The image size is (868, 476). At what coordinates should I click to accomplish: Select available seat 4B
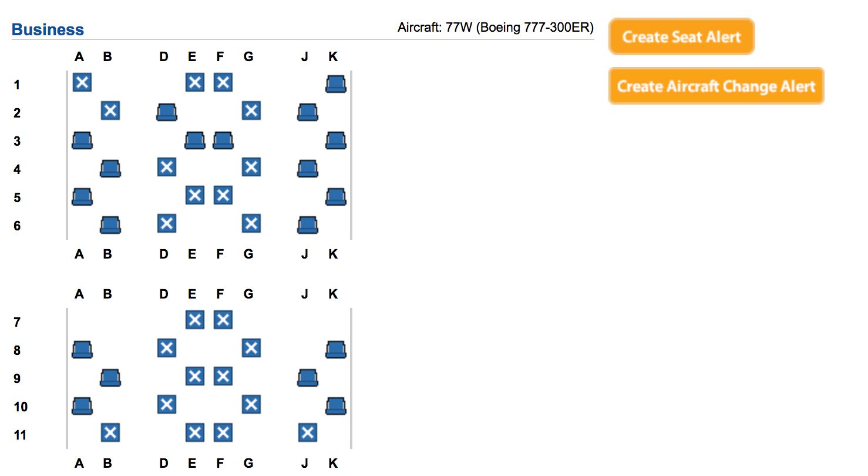[110, 169]
